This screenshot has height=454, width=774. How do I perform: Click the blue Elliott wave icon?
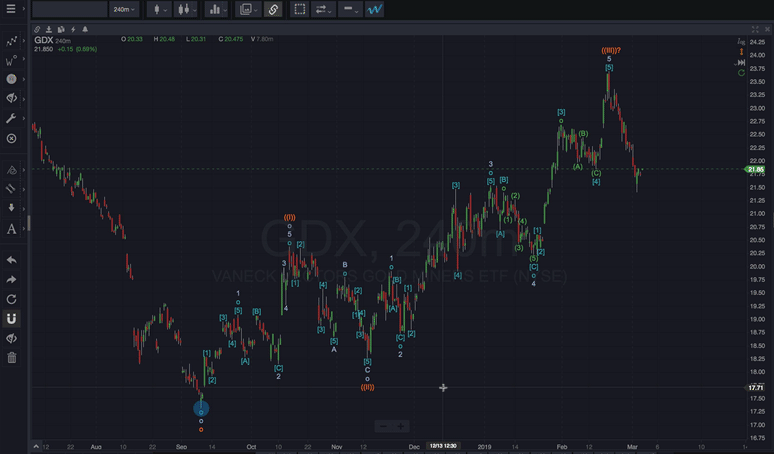[x=375, y=9]
